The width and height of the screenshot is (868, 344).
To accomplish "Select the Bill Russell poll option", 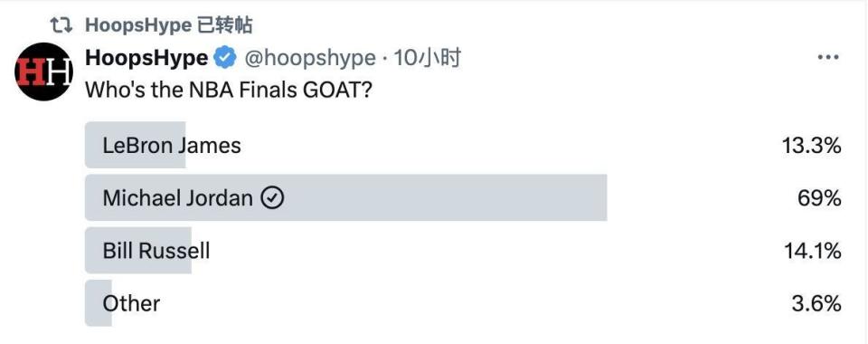I will [x=463, y=251].
